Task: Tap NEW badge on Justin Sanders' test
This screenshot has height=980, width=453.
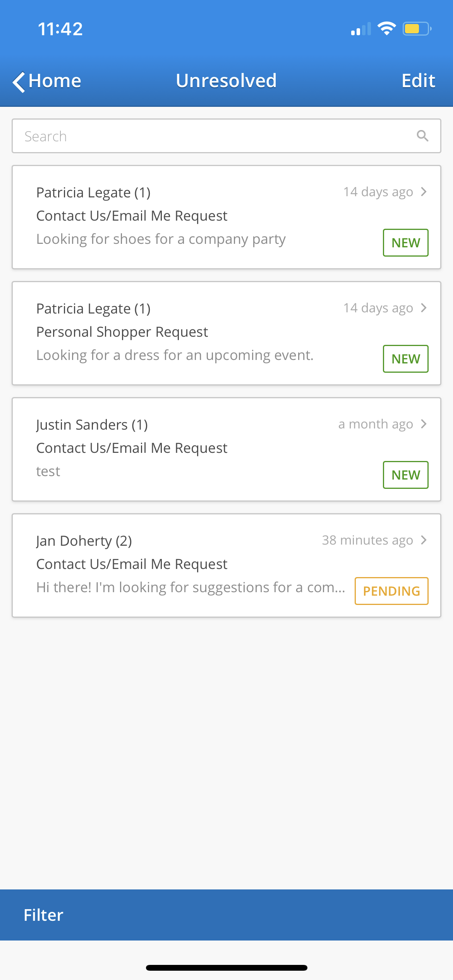Action: [x=405, y=475]
